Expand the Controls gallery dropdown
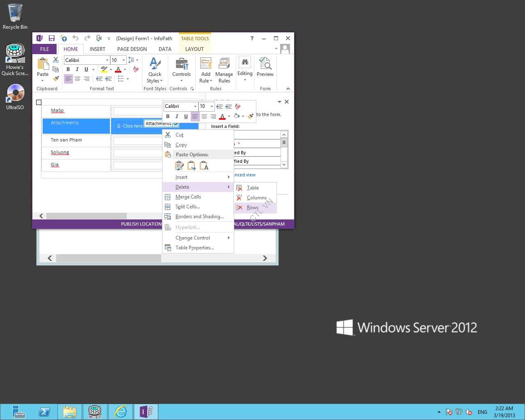Image resolution: width=525 pixels, height=420 pixels. pyautogui.click(x=181, y=71)
